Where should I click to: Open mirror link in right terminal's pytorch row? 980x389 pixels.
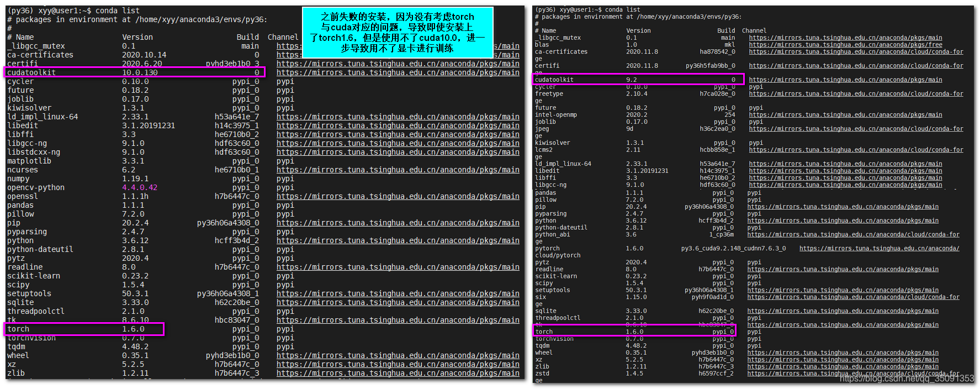[x=880, y=249]
